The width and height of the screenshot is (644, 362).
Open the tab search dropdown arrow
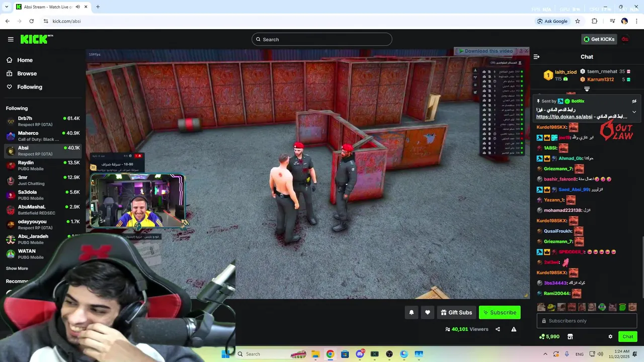[x=7, y=7]
